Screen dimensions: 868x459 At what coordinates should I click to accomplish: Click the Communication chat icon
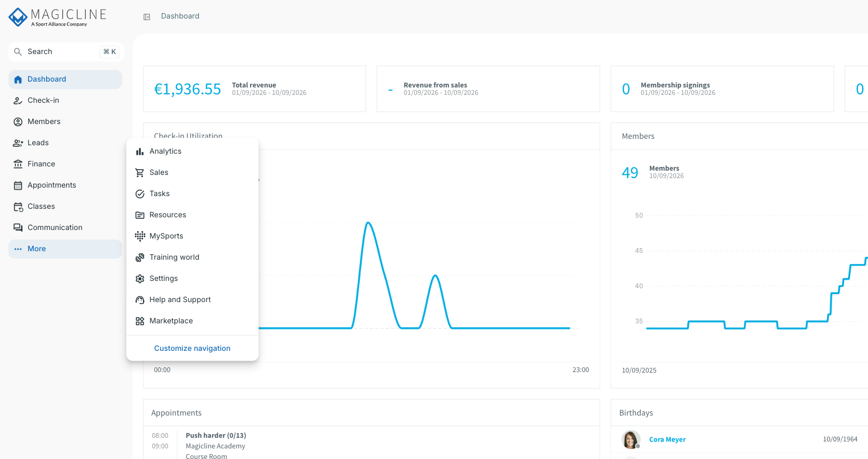pos(18,228)
